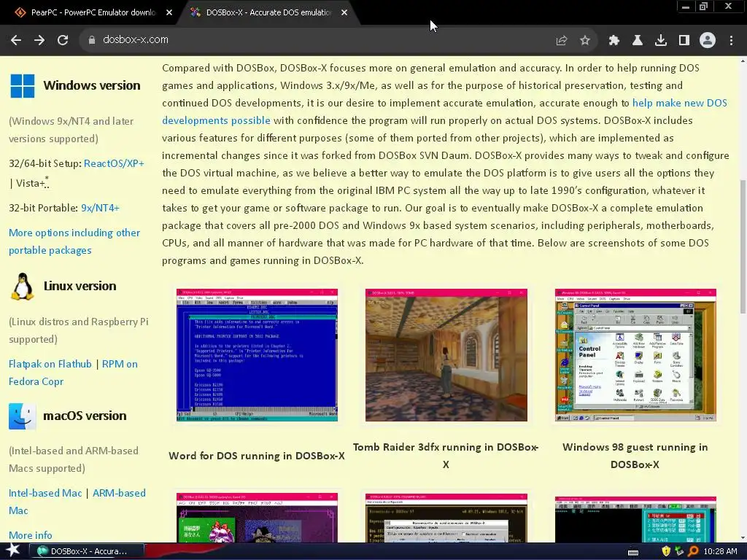Open the green network tray icon
Screen dimensions: 747x560
pos(679,551)
